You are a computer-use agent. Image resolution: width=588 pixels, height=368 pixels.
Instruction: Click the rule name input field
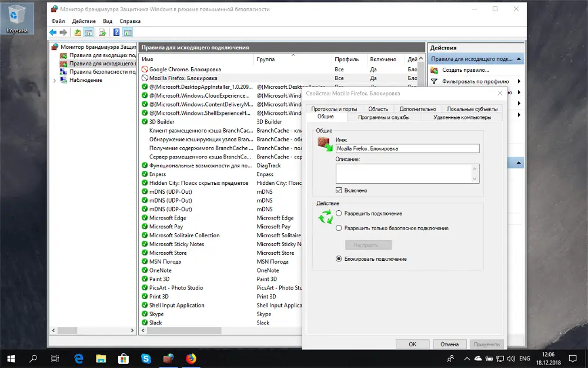[407, 148]
